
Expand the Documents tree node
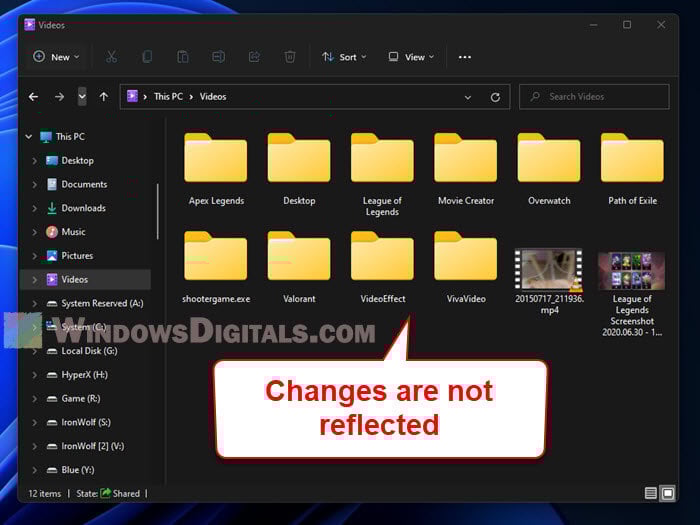pos(34,184)
